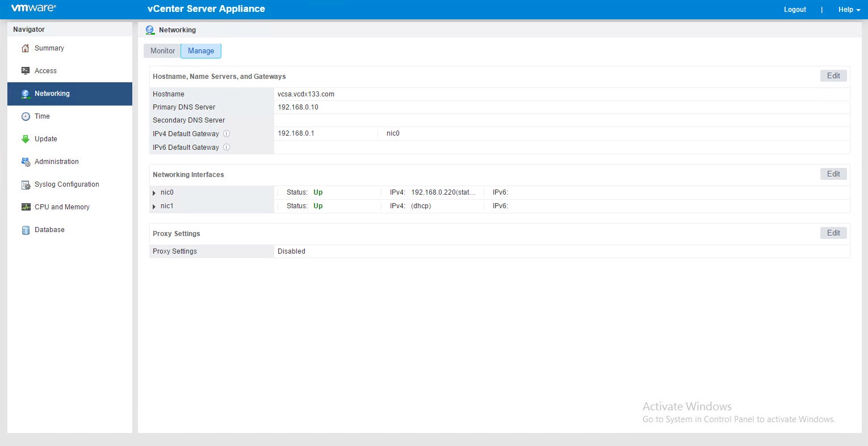868x446 pixels.
Task: Click info icon beside IPv4 Default Gateway
Action: pos(227,134)
